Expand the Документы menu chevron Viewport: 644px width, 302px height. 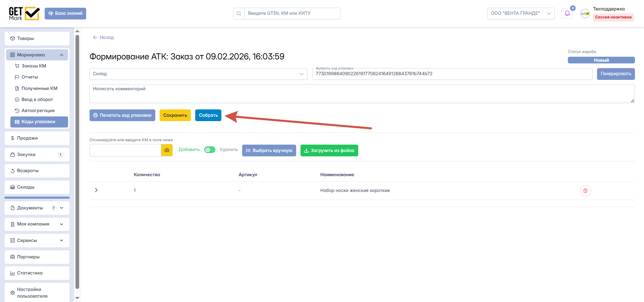point(62,208)
